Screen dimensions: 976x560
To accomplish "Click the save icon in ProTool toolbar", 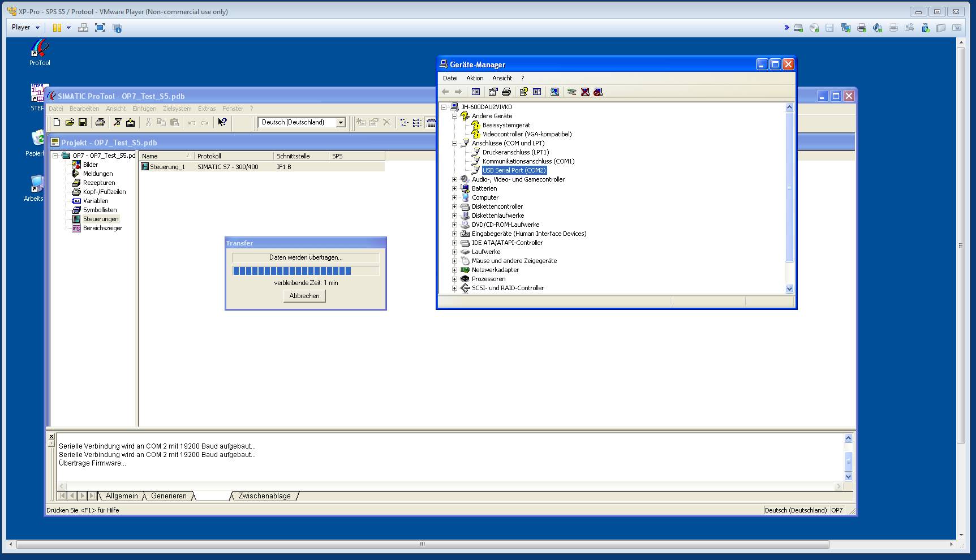I will click(x=83, y=122).
